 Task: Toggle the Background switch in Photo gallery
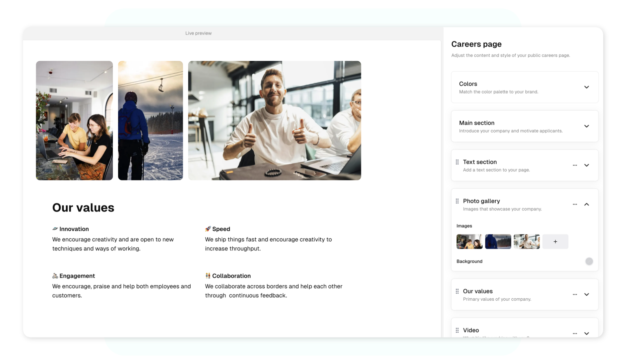pyautogui.click(x=589, y=261)
